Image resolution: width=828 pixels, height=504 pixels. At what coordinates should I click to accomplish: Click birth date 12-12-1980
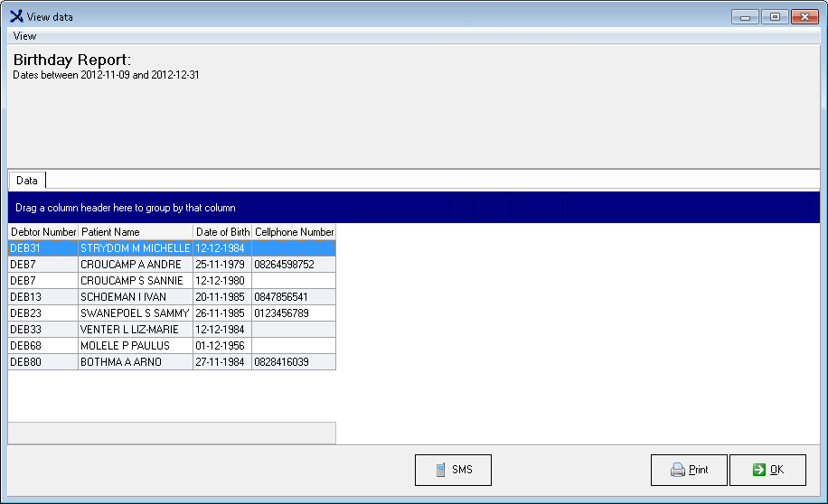click(x=222, y=281)
